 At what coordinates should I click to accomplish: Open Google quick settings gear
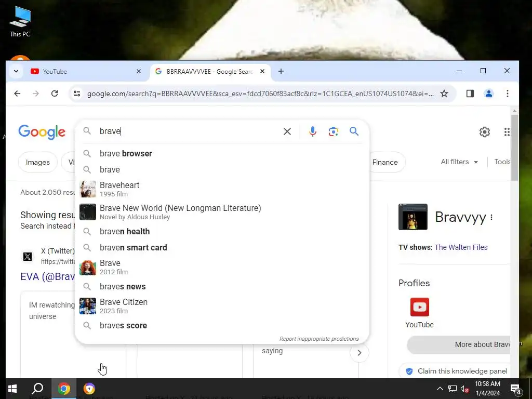(485, 132)
